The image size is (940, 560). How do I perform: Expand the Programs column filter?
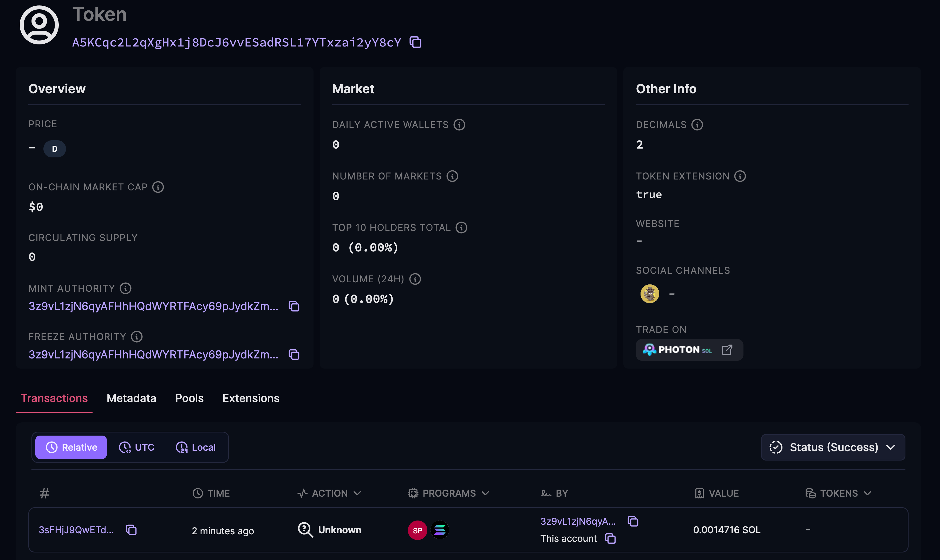pos(485,493)
